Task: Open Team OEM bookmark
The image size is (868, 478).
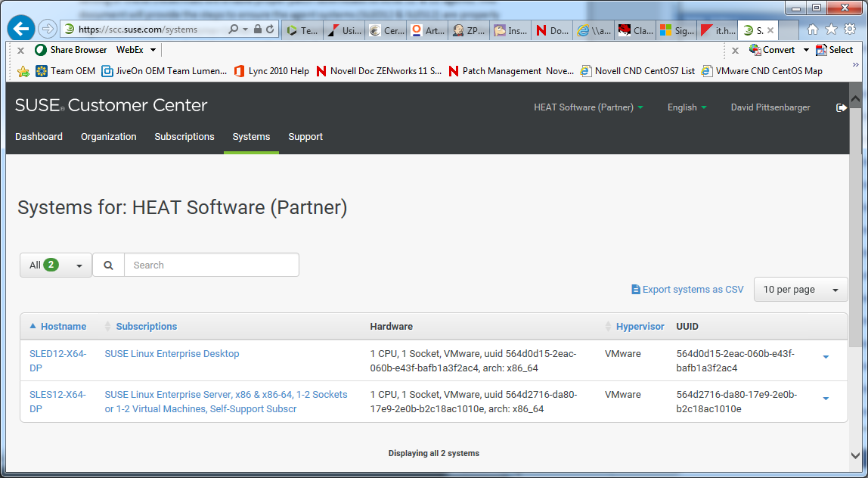Action: (65, 71)
